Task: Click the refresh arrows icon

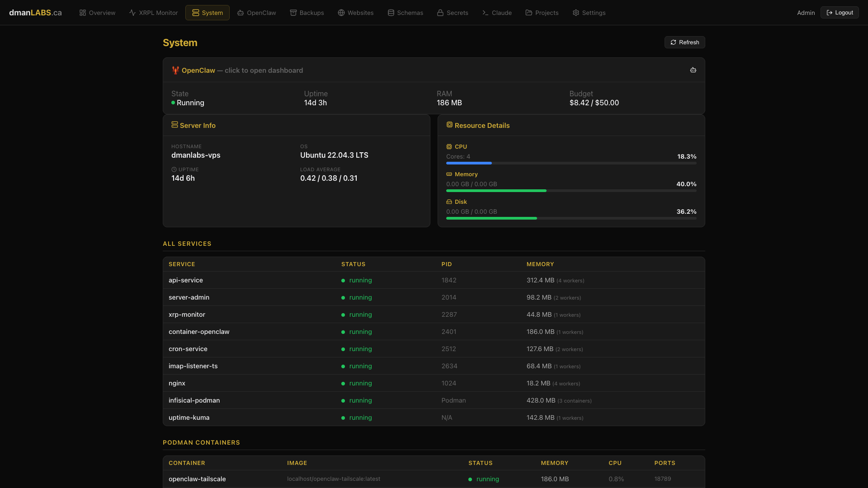Action: (674, 42)
